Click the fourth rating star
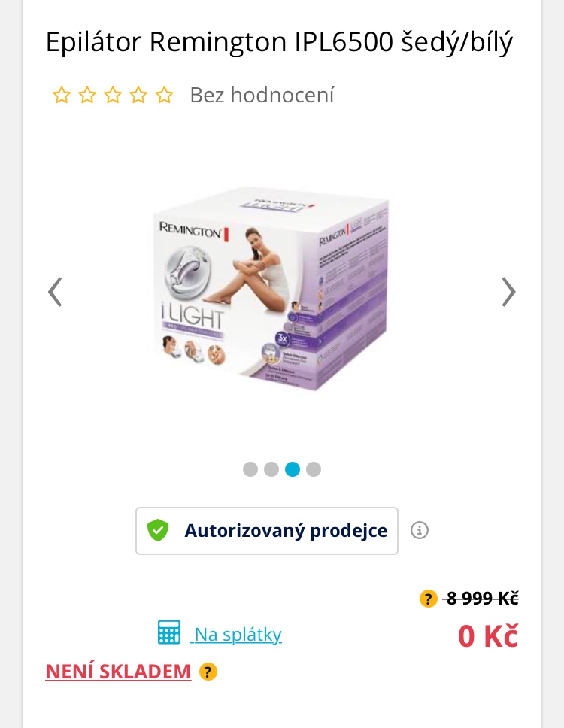This screenshot has width=564, height=728. click(x=138, y=96)
